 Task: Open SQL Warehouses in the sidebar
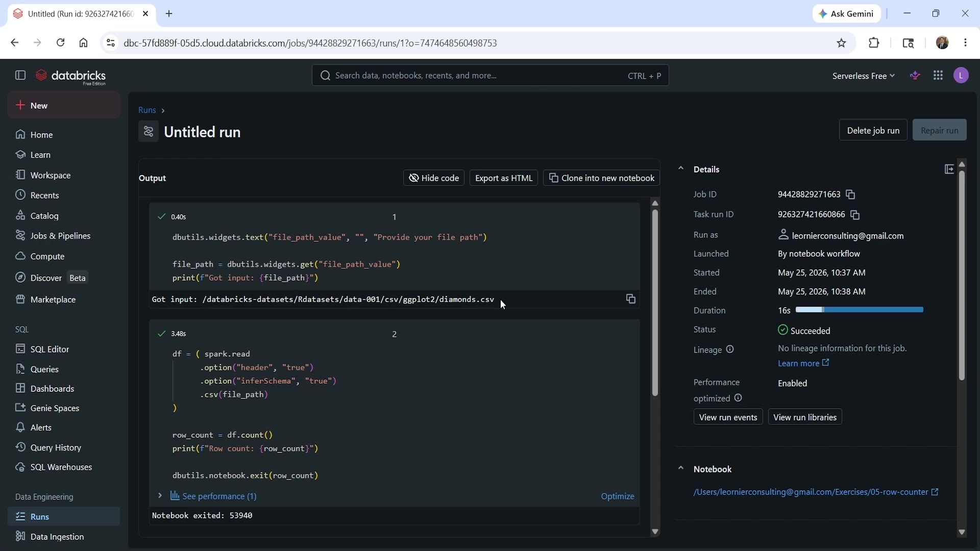point(64,467)
